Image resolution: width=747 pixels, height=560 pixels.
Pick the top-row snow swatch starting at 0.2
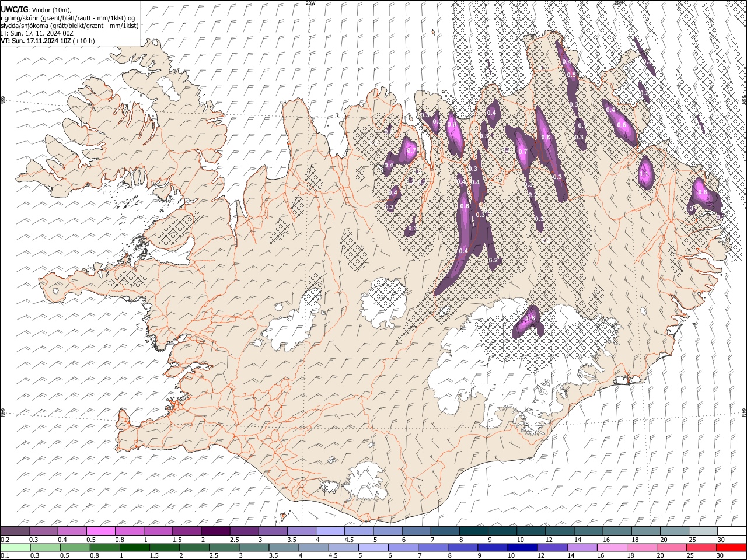[15, 531]
